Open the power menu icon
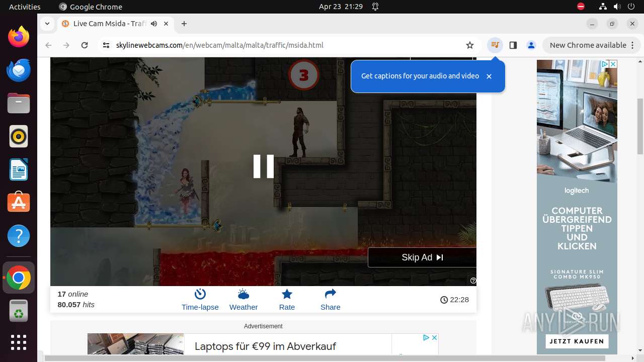Image resolution: width=644 pixels, height=362 pixels. [x=631, y=7]
